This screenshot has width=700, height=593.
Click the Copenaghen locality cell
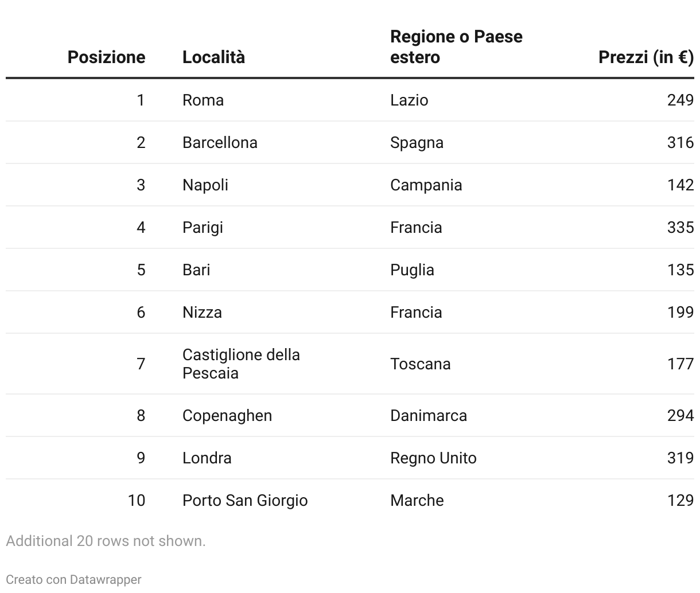pos(227,416)
